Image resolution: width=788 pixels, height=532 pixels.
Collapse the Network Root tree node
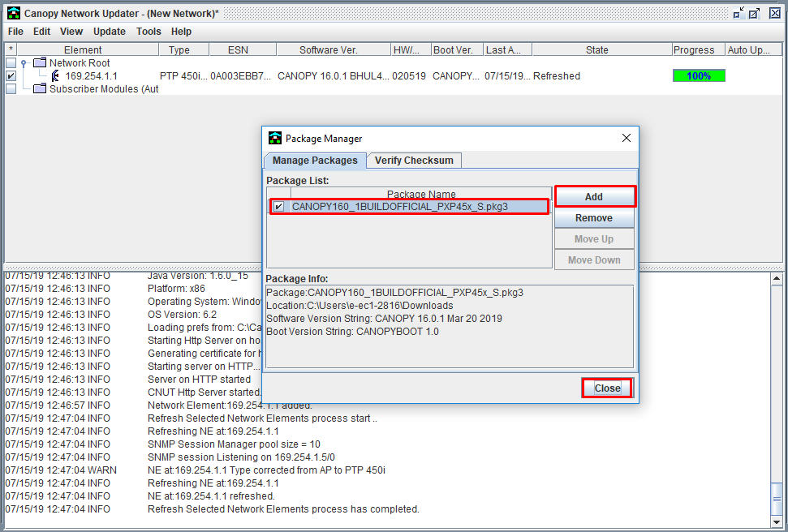pyautogui.click(x=23, y=63)
